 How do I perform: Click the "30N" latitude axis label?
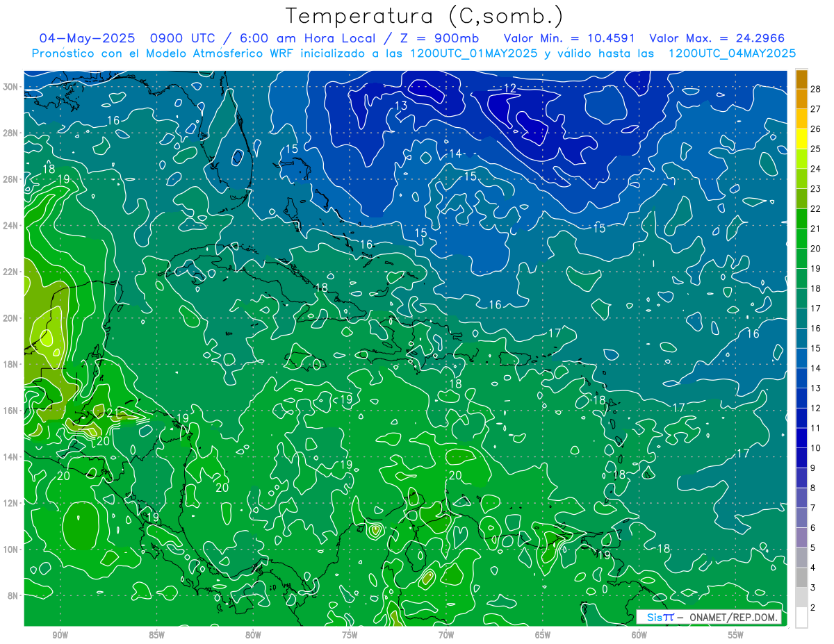tap(12, 87)
